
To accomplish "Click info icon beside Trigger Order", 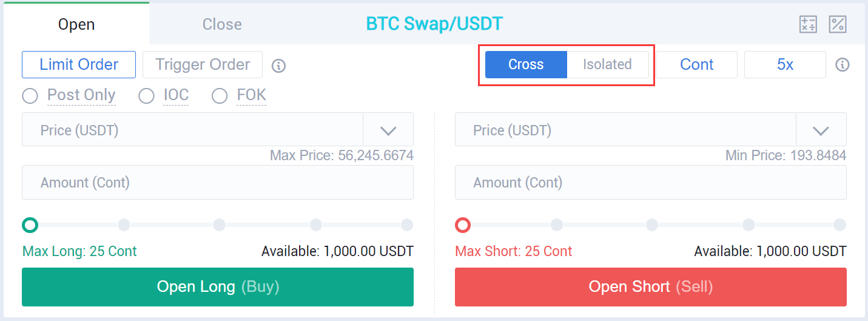I will click(x=278, y=66).
